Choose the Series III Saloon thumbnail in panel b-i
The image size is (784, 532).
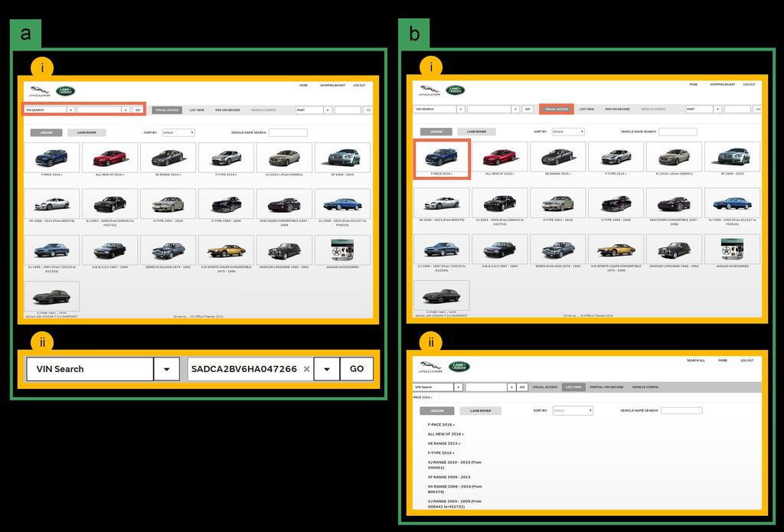[x=557, y=249]
